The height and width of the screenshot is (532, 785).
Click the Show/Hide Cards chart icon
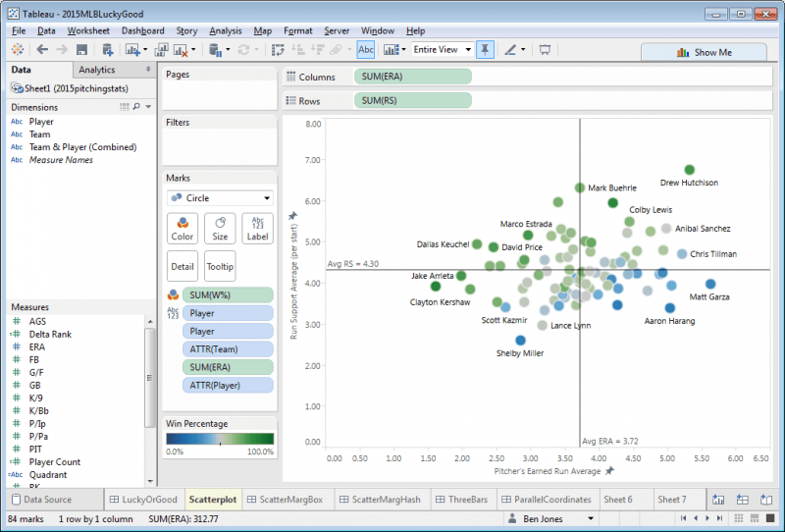pyautogui.click(x=391, y=50)
